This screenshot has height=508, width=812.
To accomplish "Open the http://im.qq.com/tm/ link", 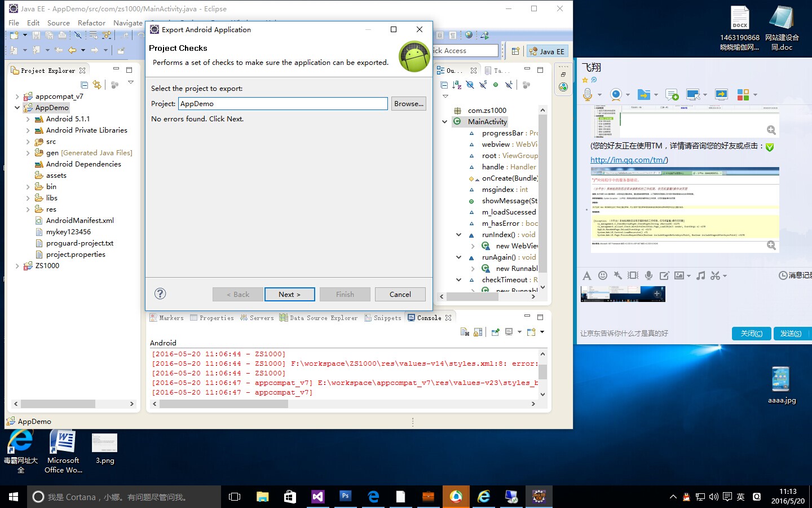I will coord(629,160).
